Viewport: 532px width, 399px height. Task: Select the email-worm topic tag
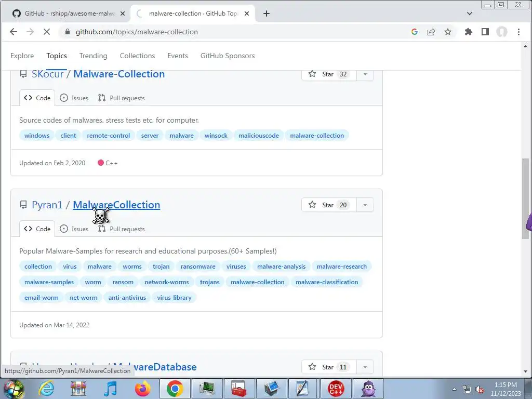click(x=42, y=298)
